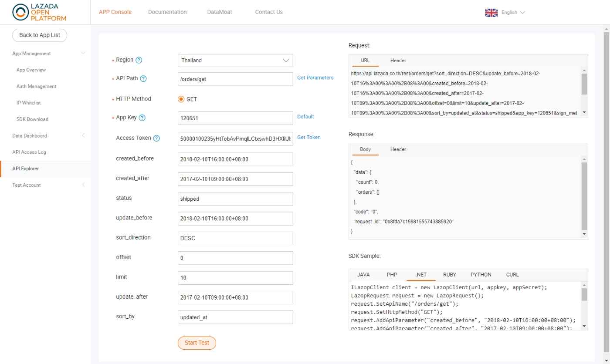610x364 pixels.
Task: Switch to the Response Body tab
Action: click(366, 149)
